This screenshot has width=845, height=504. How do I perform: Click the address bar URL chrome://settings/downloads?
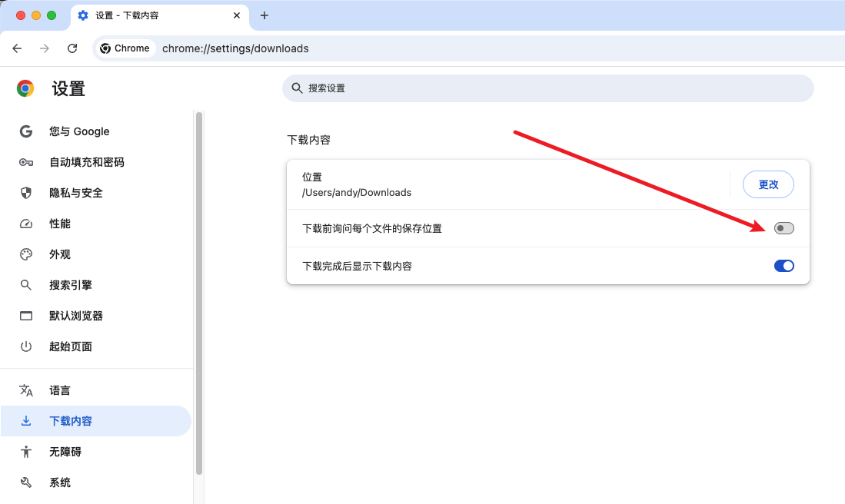pos(235,48)
